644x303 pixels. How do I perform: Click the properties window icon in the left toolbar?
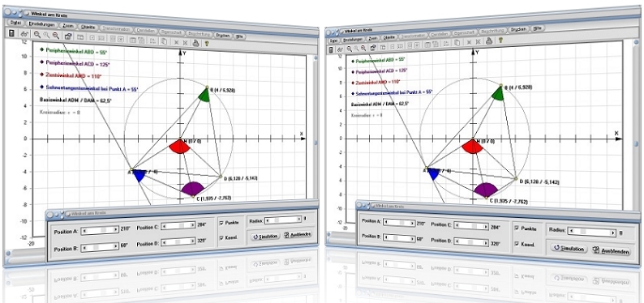point(68,36)
